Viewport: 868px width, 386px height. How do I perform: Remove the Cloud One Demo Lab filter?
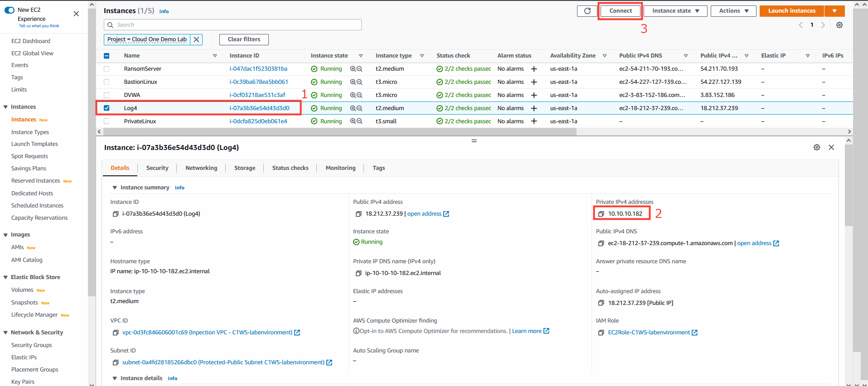196,39
